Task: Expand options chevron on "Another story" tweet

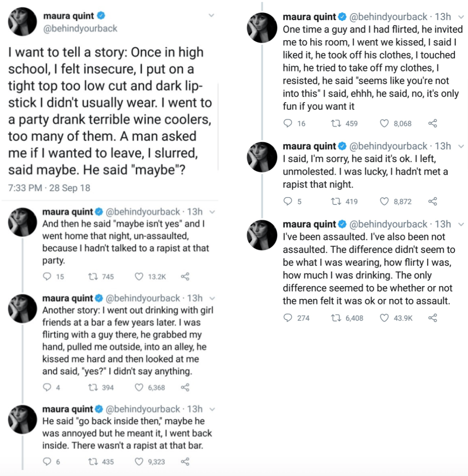Action: [212, 298]
